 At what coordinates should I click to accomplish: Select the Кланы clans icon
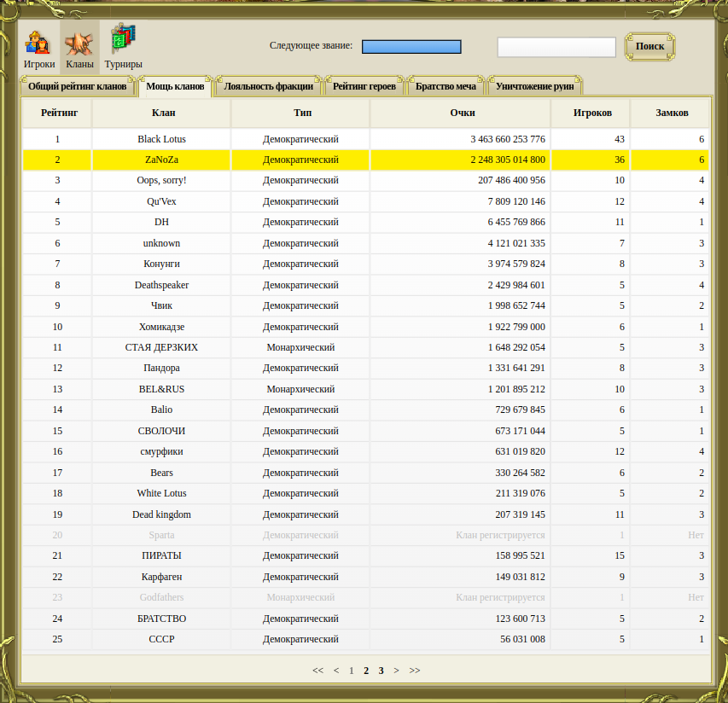(79, 49)
